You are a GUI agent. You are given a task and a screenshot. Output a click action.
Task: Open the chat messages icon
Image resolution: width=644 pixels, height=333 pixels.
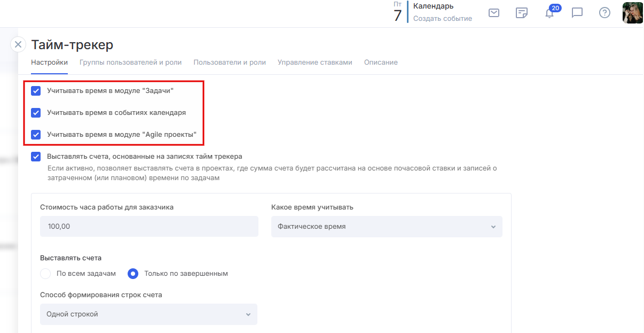(x=577, y=13)
